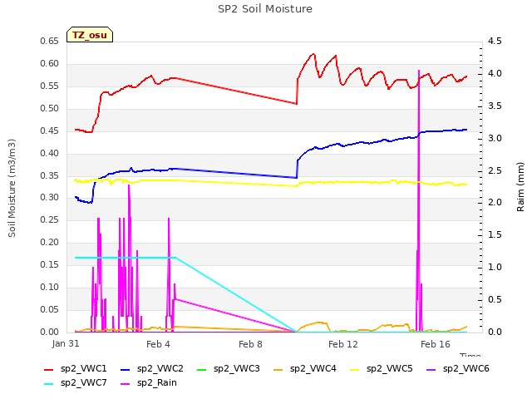The image size is (532, 399).
Task: Click the red VWC1 peak near Feb 11
Action: click(x=313, y=54)
